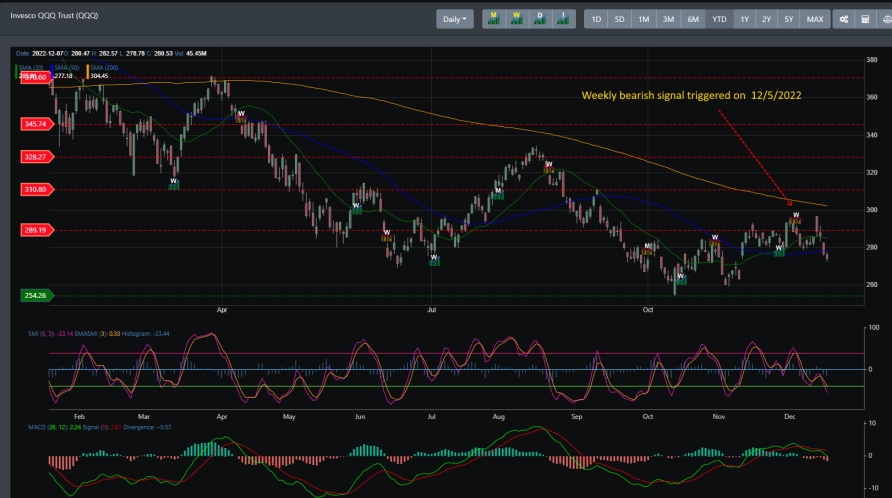Click the 328.27 price level label
The height and width of the screenshot is (498, 892).
tap(36, 157)
